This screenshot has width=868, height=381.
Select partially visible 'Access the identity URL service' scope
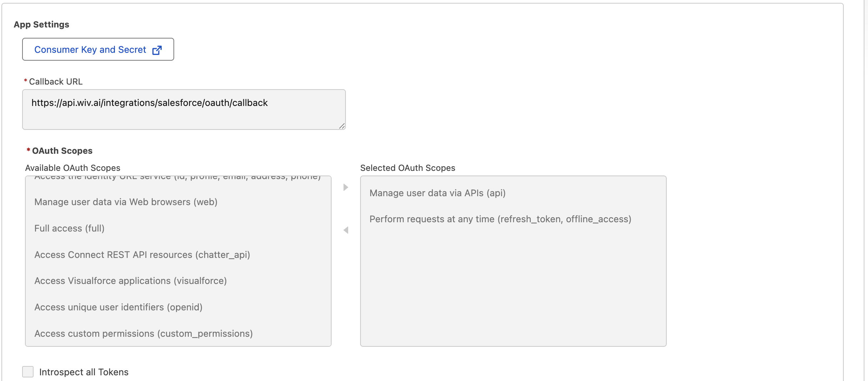coord(177,178)
